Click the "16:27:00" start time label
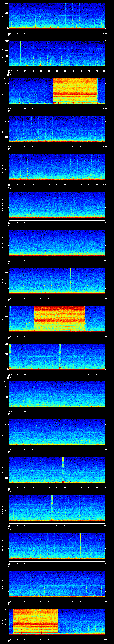Image resolution: width=114 pixels, height=644 pixels. point(9,525)
